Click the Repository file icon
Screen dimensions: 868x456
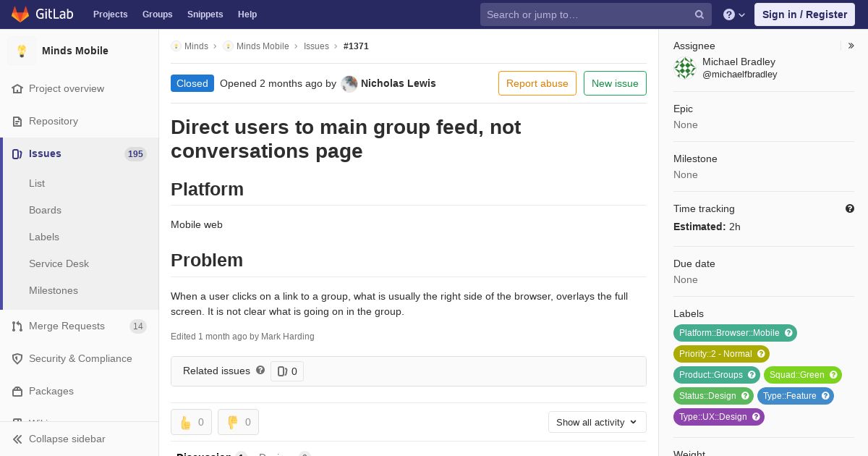click(x=17, y=121)
